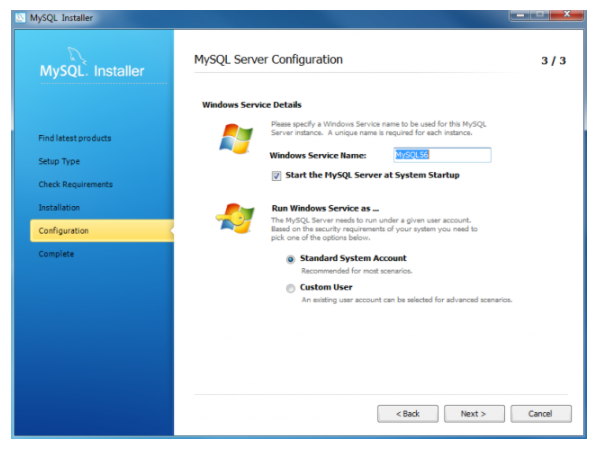Maximize the MySQL Installer window
This screenshot has width=600, height=457.
[540, 15]
